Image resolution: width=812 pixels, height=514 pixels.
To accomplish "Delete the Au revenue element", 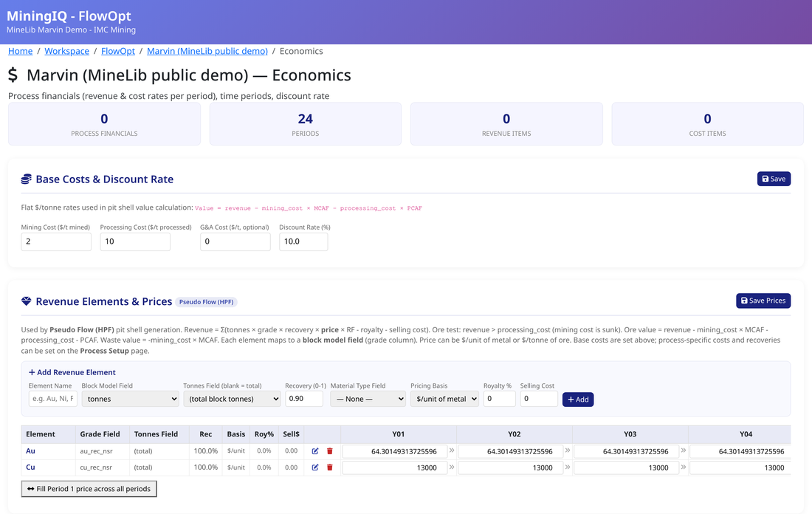I will 330,451.
